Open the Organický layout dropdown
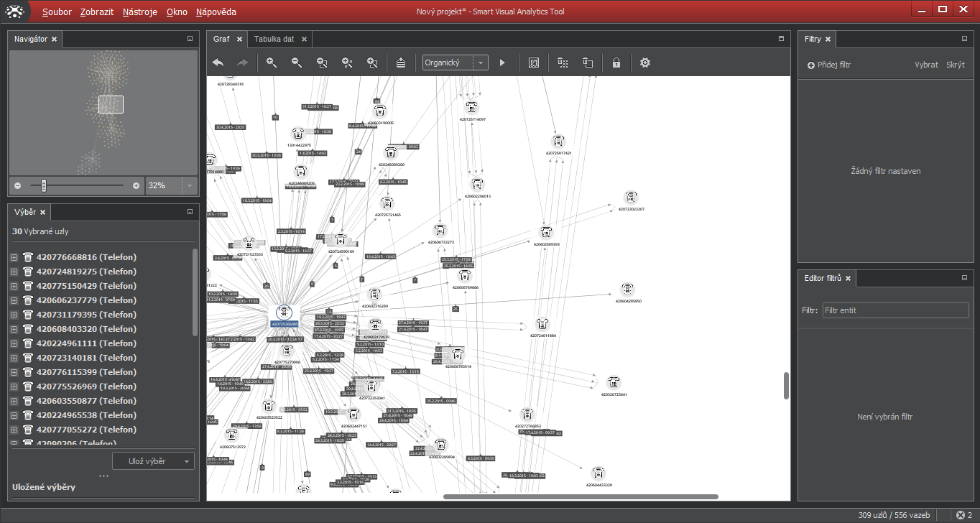The height and width of the screenshot is (523, 980). (x=480, y=63)
